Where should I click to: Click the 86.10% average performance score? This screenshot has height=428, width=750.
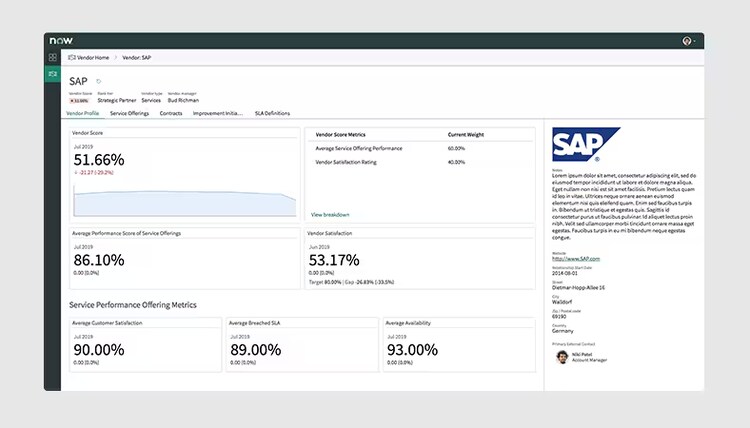click(x=99, y=260)
